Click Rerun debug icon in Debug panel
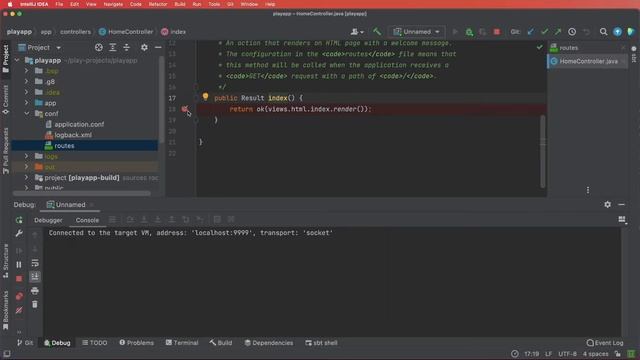This screenshot has height=360, width=640. coord(19,220)
